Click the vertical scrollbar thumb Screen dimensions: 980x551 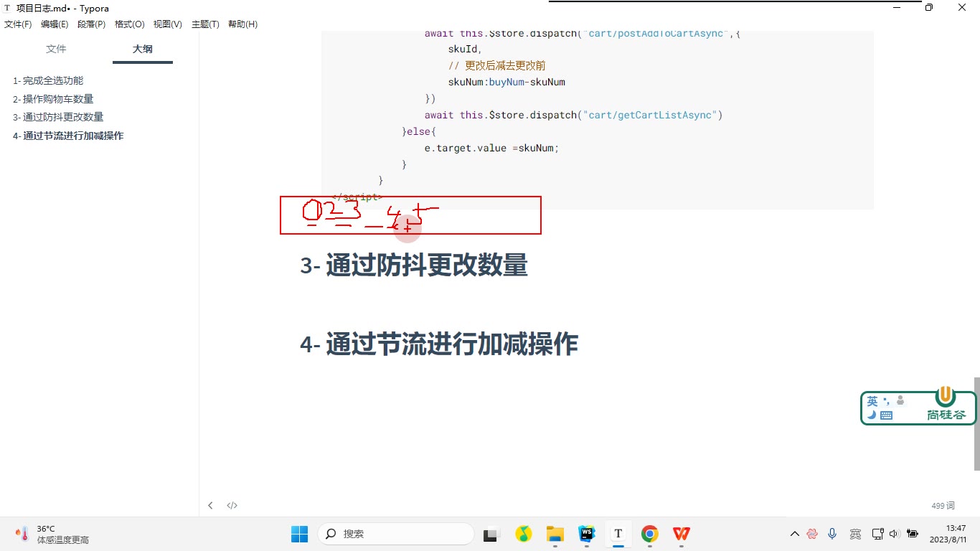pyautogui.click(x=976, y=423)
